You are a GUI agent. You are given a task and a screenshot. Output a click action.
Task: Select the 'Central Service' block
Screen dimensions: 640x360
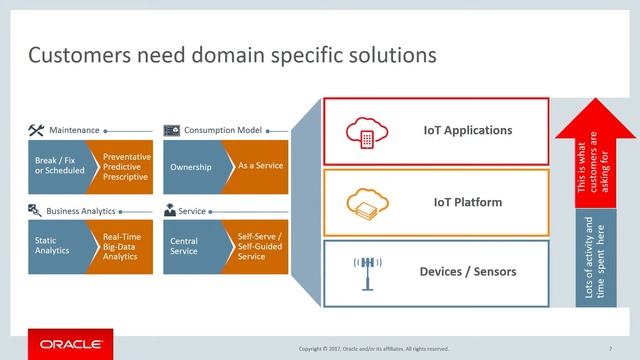[x=196, y=247]
